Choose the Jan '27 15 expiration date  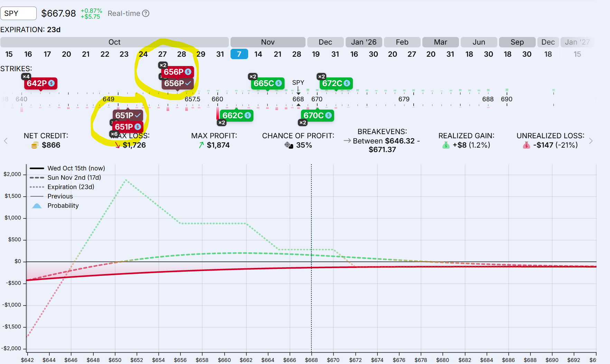click(577, 54)
